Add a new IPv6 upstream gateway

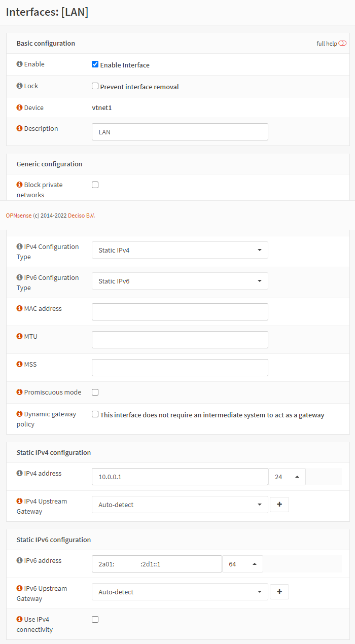point(279,592)
